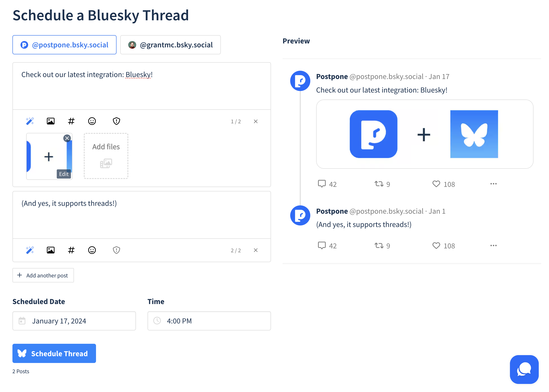The image size is (549, 392).
Task: Edit the attached image
Action: tap(64, 174)
